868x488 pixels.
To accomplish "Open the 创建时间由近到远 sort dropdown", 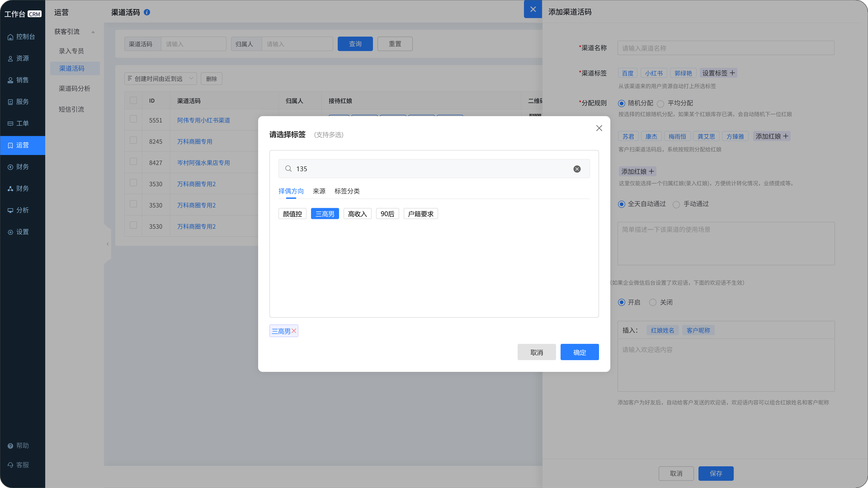I will pyautogui.click(x=160, y=78).
